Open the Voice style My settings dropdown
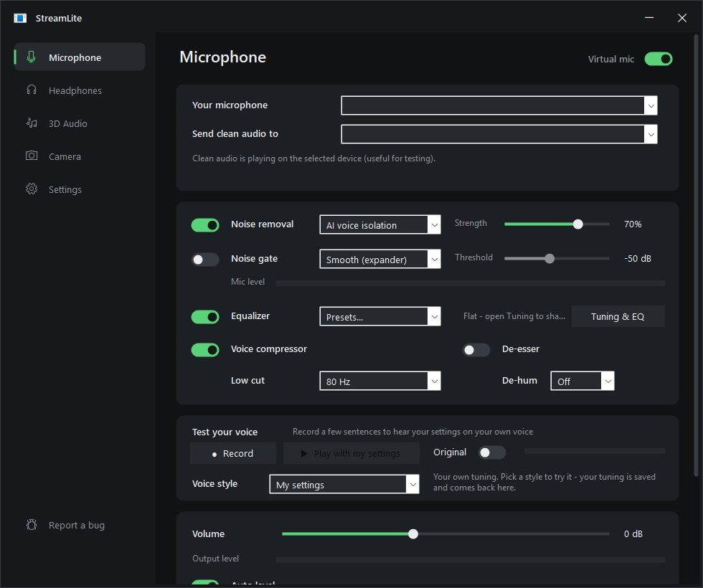This screenshot has width=703, height=588. (x=344, y=484)
